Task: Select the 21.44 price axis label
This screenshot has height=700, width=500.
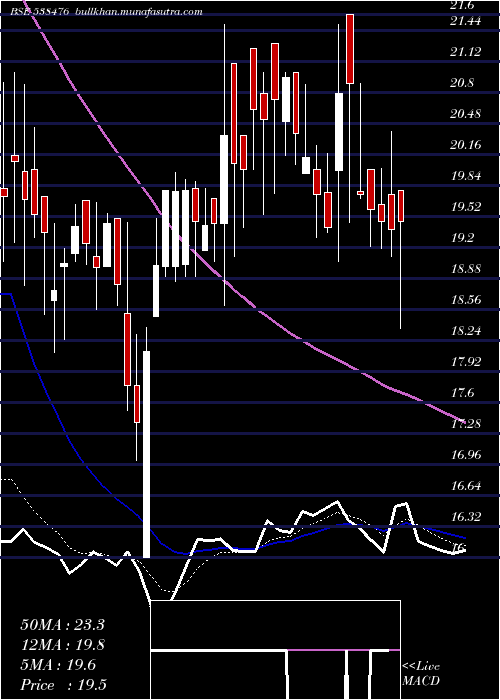Action: [x=466, y=21]
